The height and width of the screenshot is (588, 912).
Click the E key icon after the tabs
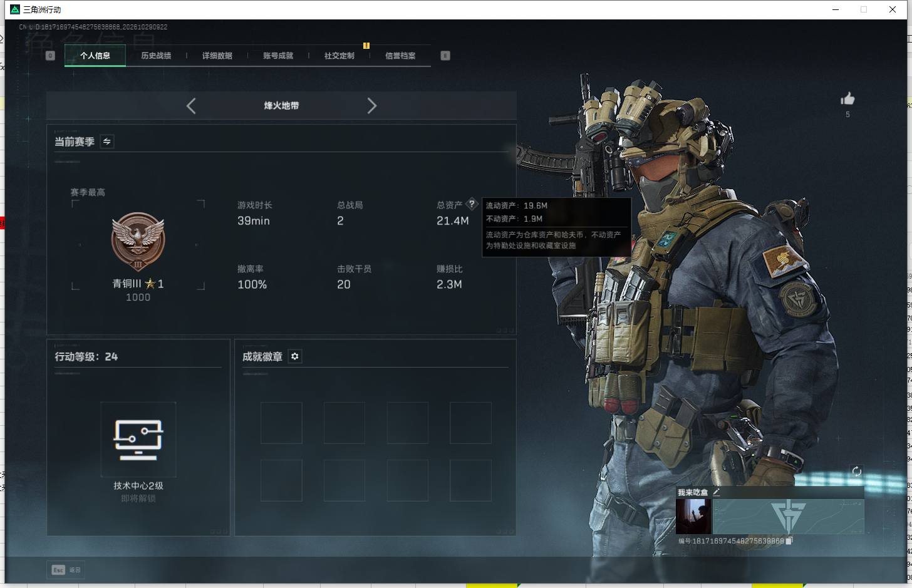pyautogui.click(x=445, y=56)
